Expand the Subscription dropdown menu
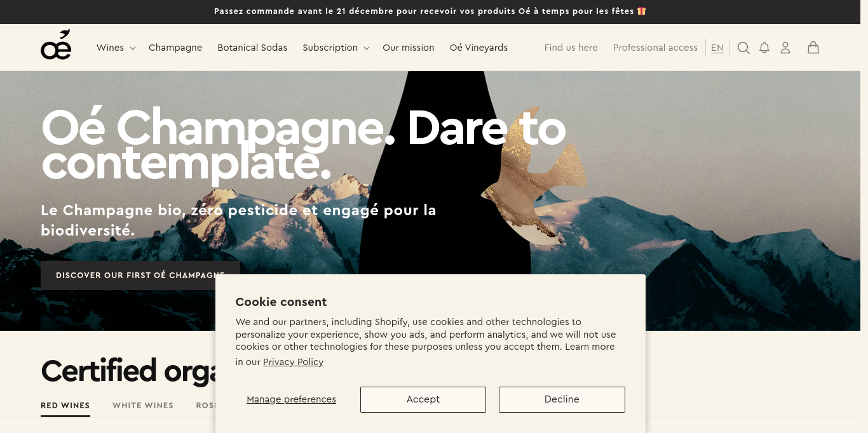 click(336, 48)
